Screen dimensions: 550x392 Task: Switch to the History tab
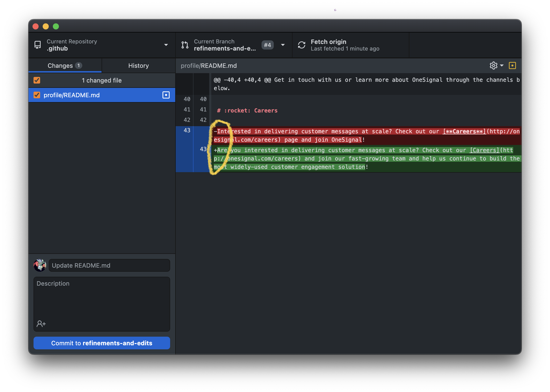point(138,66)
